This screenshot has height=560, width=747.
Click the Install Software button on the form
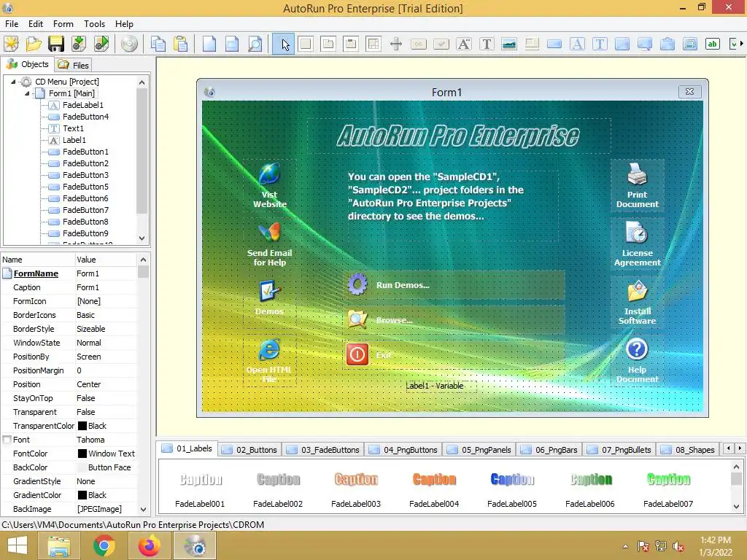click(637, 303)
